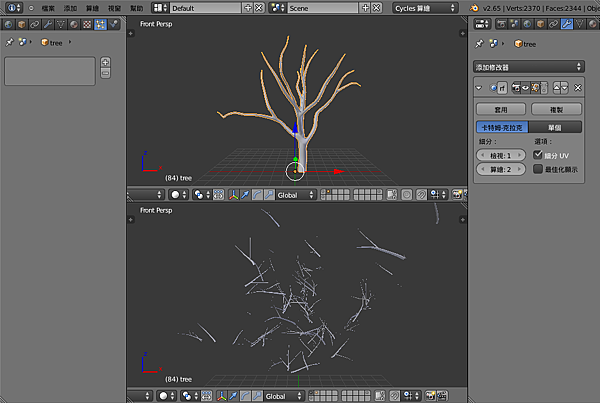Select scale manipulator in upper viewport header
The width and height of the screenshot is (600, 403).
[269, 195]
